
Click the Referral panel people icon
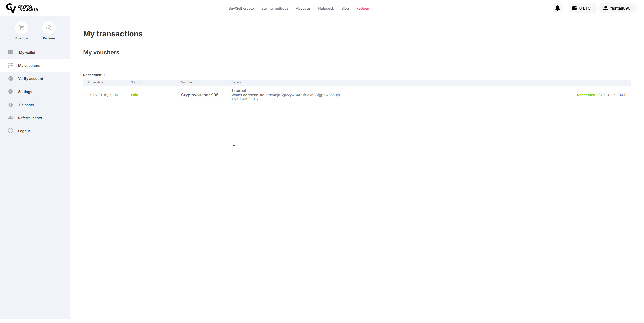tap(11, 118)
